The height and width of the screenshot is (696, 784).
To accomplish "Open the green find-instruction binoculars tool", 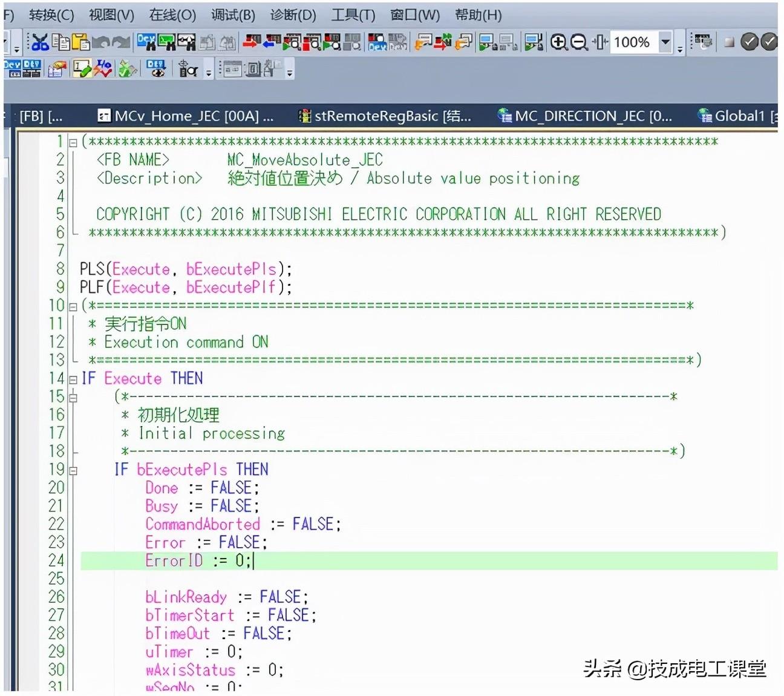I will pyautogui.click(x=166, y=42).
